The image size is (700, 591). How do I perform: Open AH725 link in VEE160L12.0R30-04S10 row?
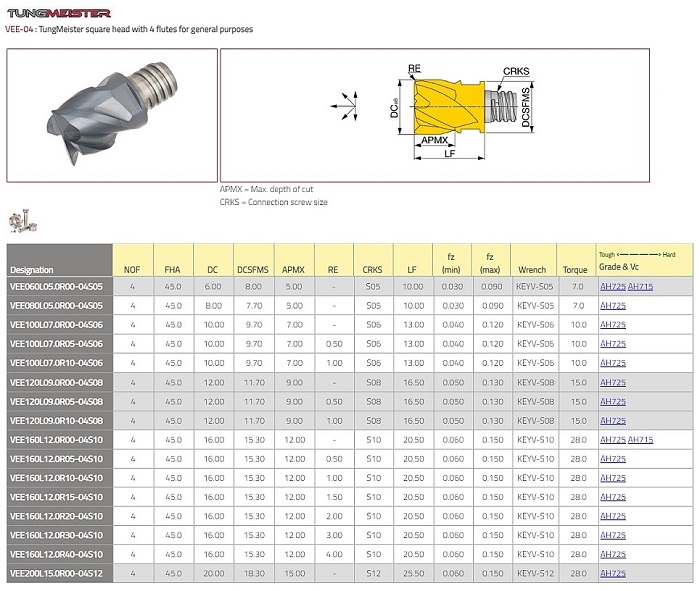(x=612, y=535)
